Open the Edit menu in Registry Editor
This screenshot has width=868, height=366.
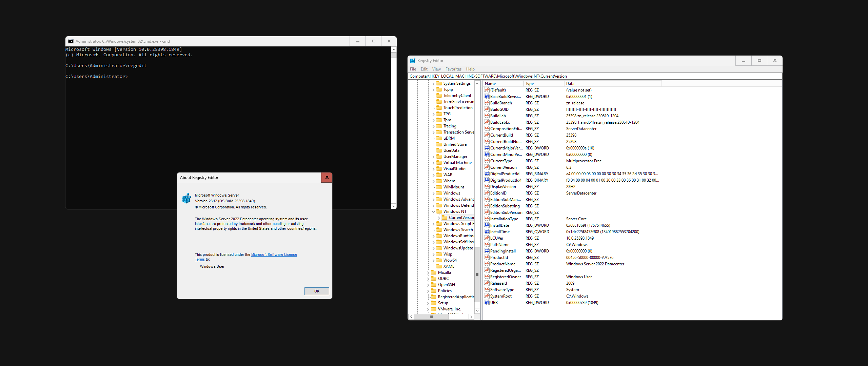click(x=424, y=69)
